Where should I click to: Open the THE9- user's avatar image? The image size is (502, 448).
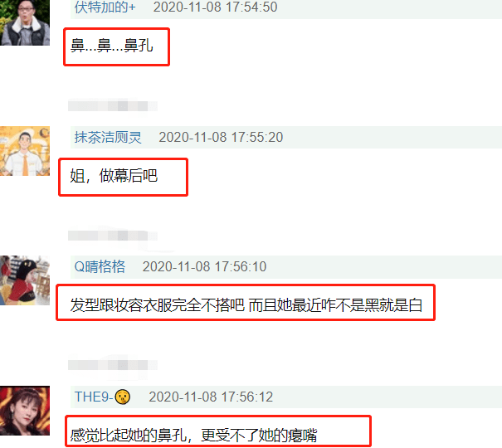25,411
